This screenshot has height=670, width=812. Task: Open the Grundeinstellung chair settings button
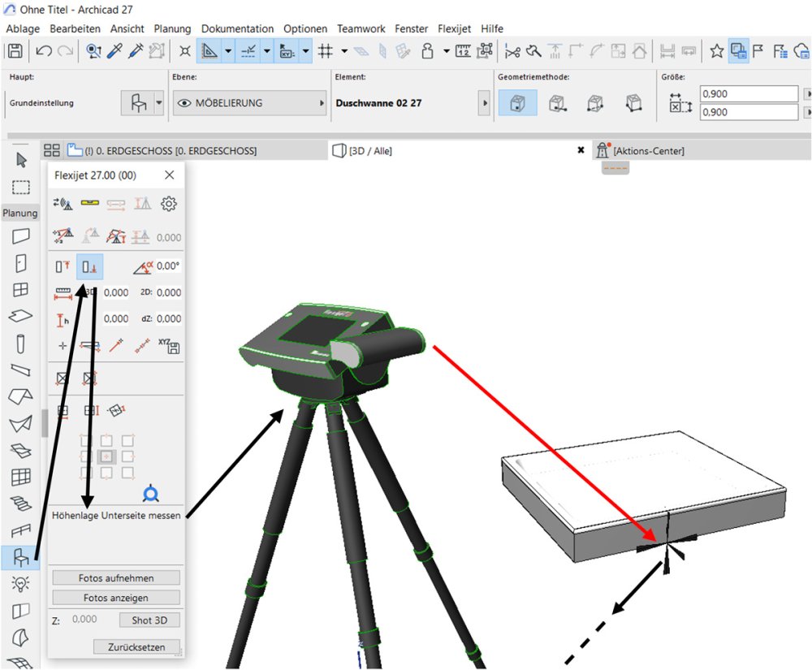138,102
